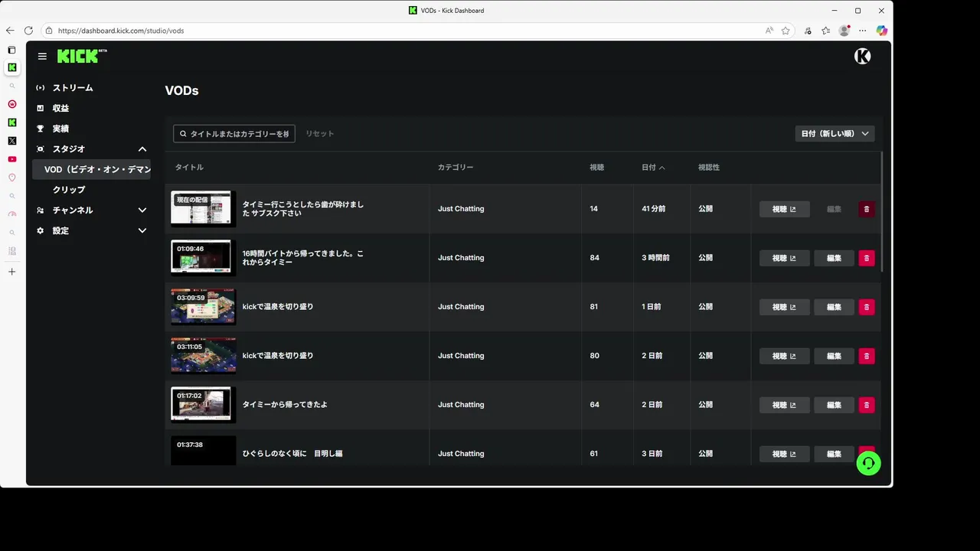Open the 03:09:59 VOD thumbnail
Image resolution: width=980 pixels, height=551 pixels.
[203, 307]
